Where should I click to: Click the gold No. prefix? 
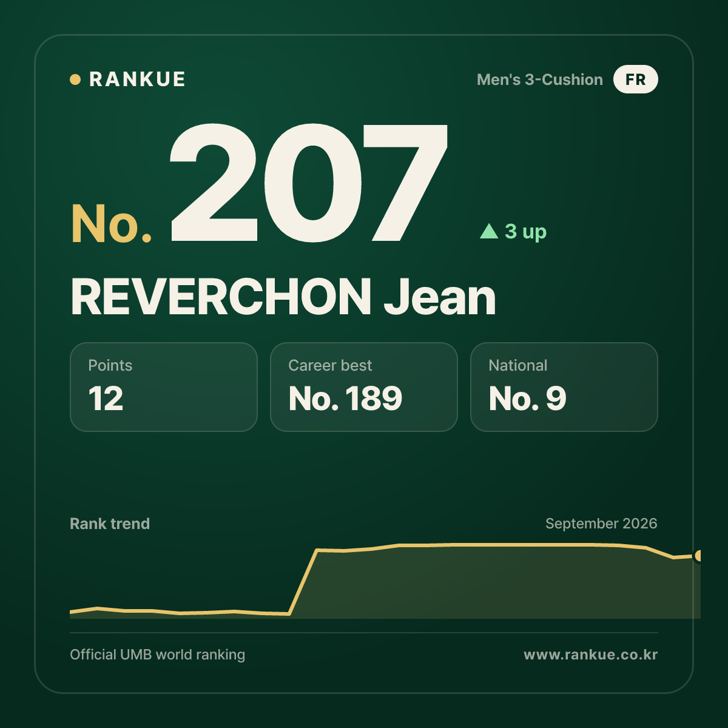[x=112, y=224]
